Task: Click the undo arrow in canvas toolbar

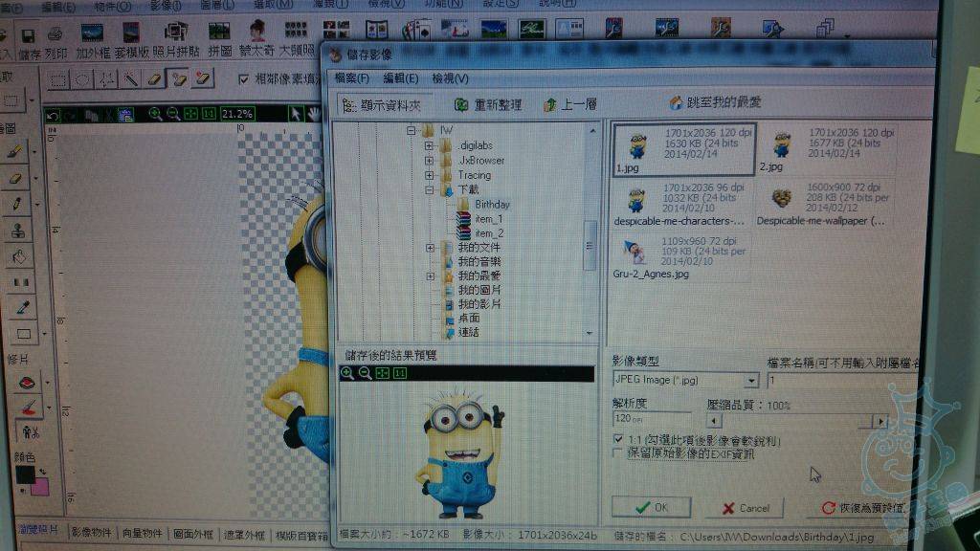Action: (x=54, y=115)
